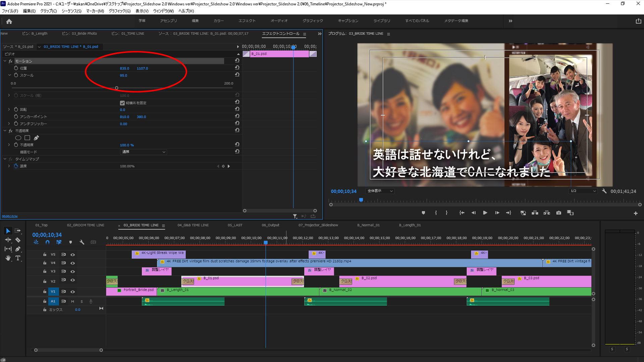
Task: Toggle lock on V5 track
Action: coord(45,254)
